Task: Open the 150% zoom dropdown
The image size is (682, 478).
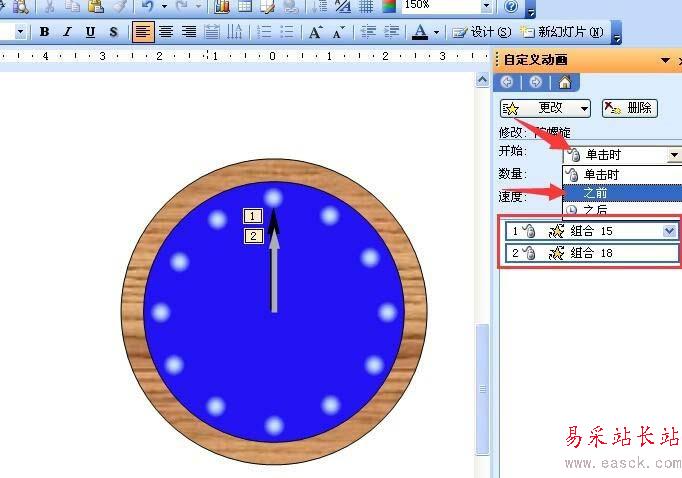Action: coord(486,6)
